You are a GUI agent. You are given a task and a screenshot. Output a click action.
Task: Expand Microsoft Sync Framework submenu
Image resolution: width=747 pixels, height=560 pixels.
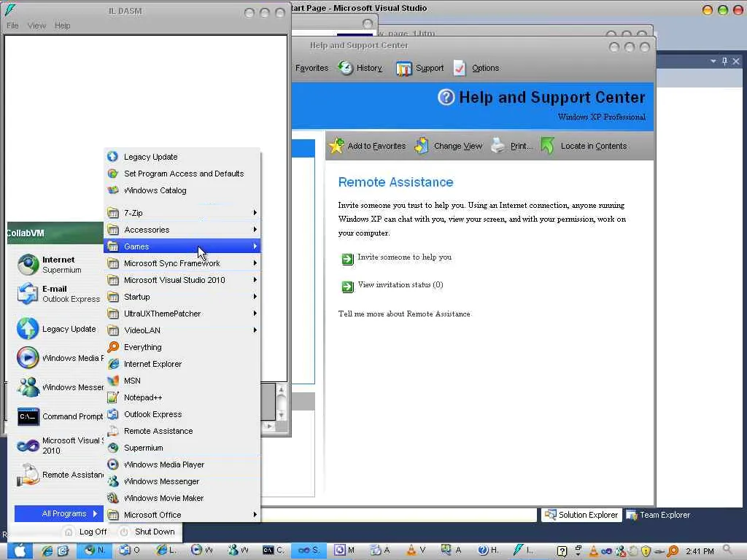(182, 263)
